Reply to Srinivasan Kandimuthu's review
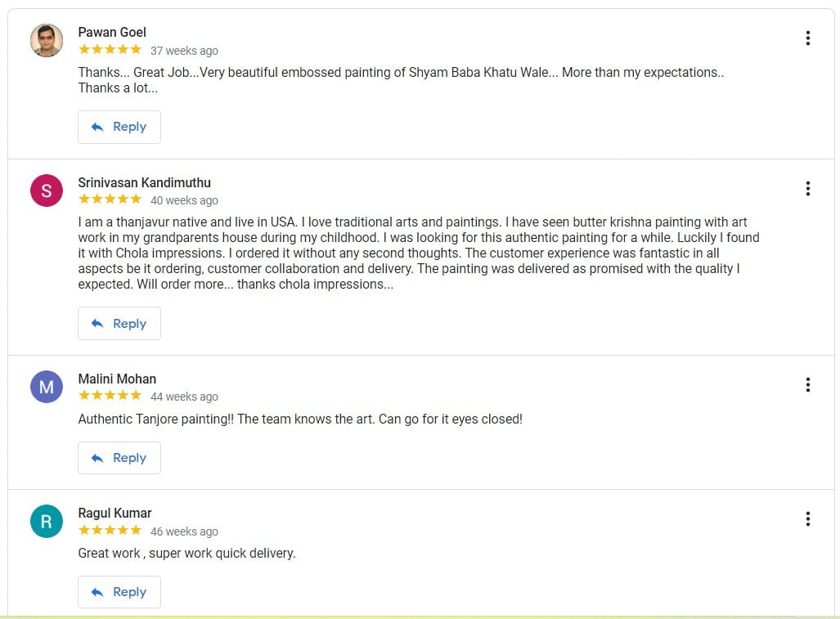Image resolution: width=840 pixels, height=619 pixels. (x=119, y=324)
